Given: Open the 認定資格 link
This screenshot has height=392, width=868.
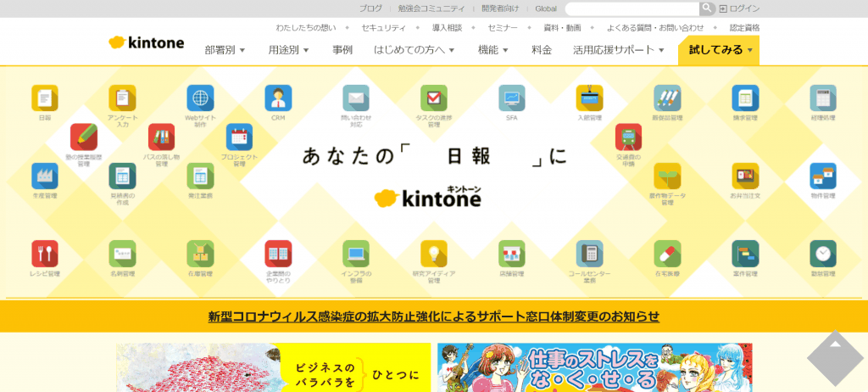Looking at the screenshot, I should pyautogui.click(x=744, y=28).
